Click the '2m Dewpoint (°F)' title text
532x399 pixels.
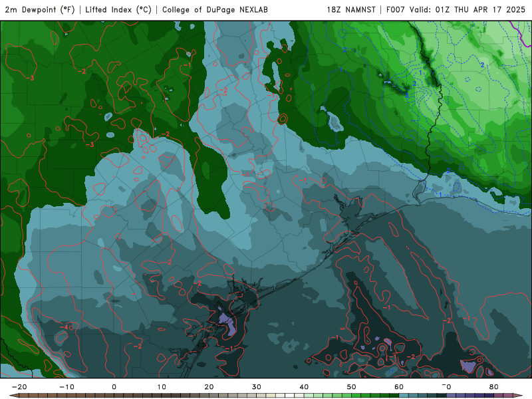39,10
